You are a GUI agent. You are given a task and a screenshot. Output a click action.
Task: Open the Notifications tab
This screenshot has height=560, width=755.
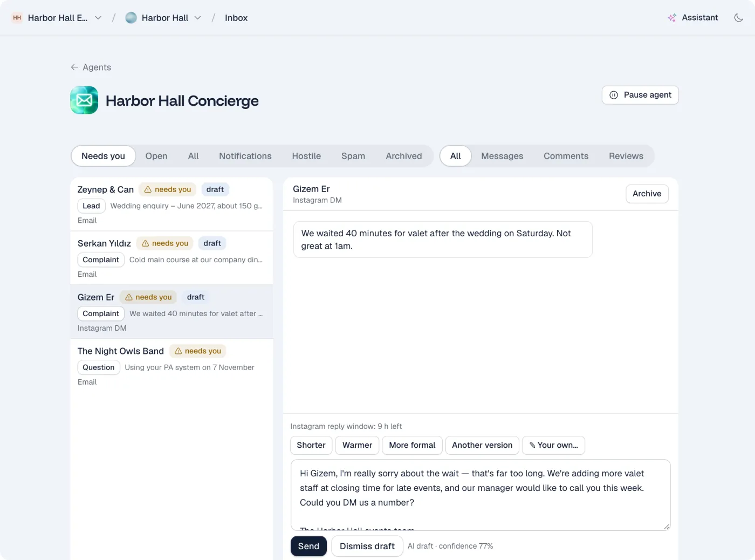[245, 156]
